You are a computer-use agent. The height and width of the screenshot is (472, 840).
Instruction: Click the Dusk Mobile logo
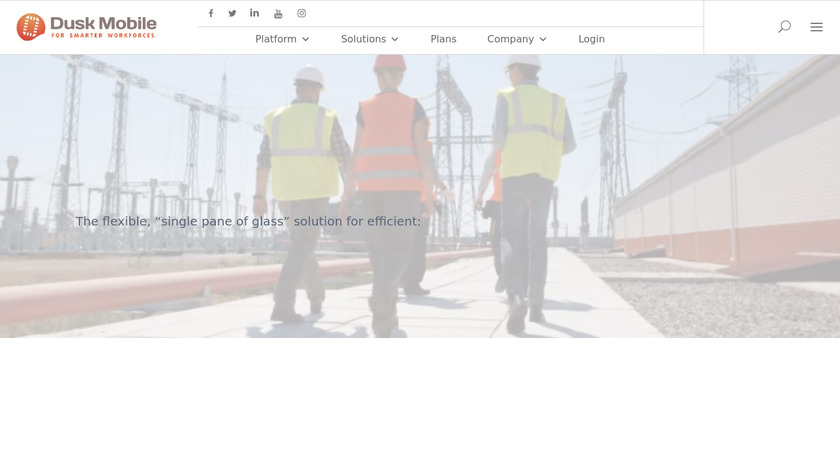click(x=86, y=27)
